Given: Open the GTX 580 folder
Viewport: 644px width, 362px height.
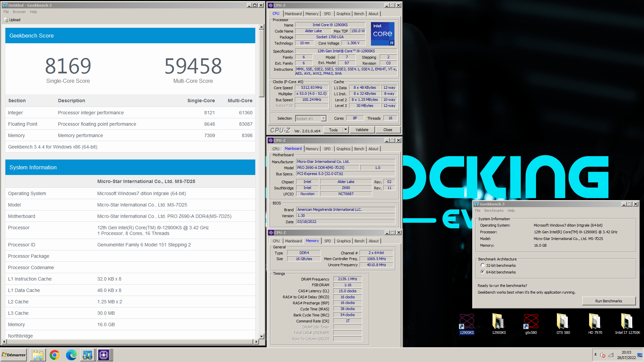Looking at the screenshot, I should [563, 324].
